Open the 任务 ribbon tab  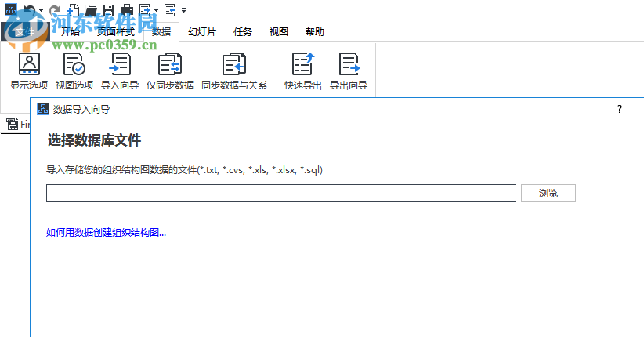tap(242, 31)
